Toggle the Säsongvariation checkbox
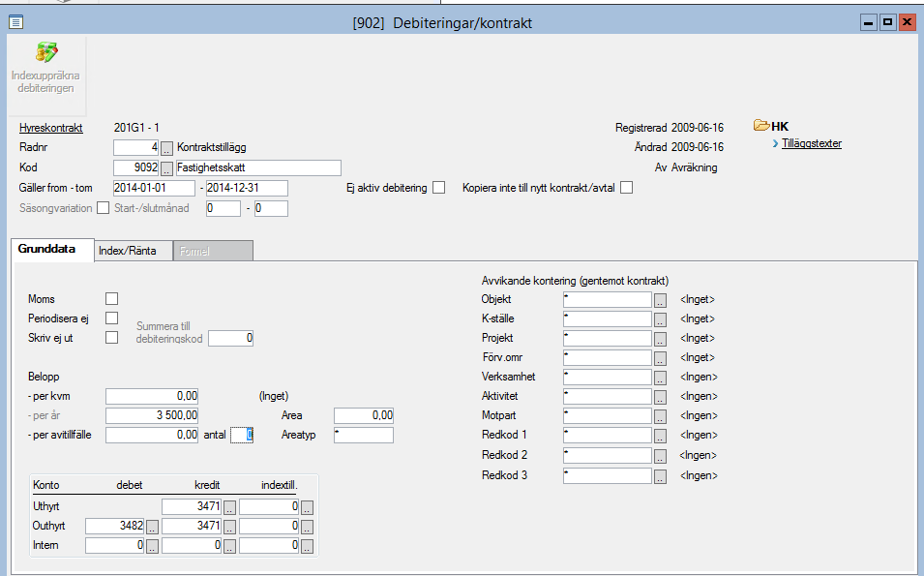This screenshot has width=924, height=576. 104,208
